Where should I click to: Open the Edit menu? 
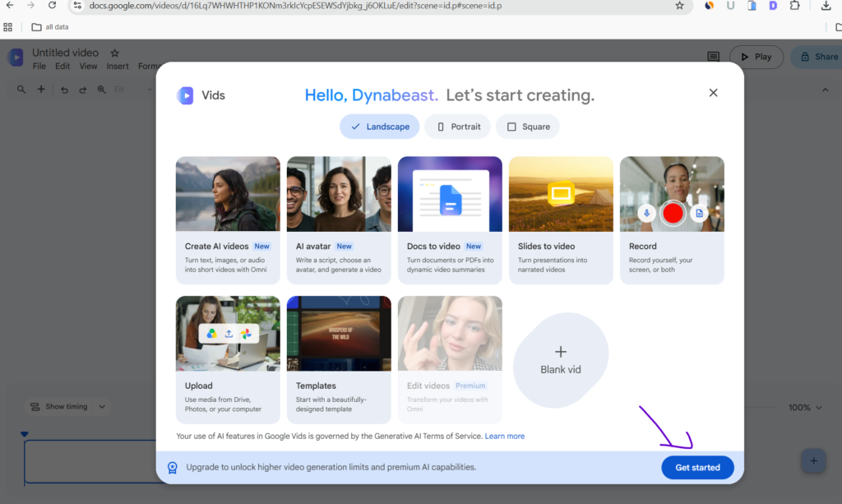[x=62, y=66]
